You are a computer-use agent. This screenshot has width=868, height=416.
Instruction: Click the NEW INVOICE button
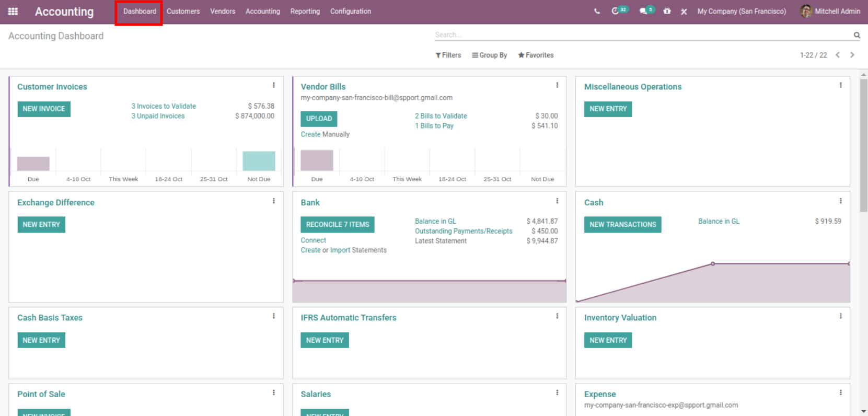pos(44,109)
